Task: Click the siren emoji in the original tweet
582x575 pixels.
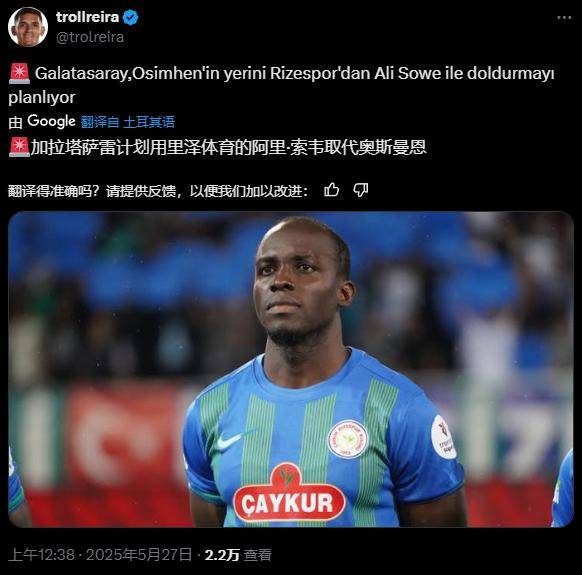Action: click(x=19, y=73)
